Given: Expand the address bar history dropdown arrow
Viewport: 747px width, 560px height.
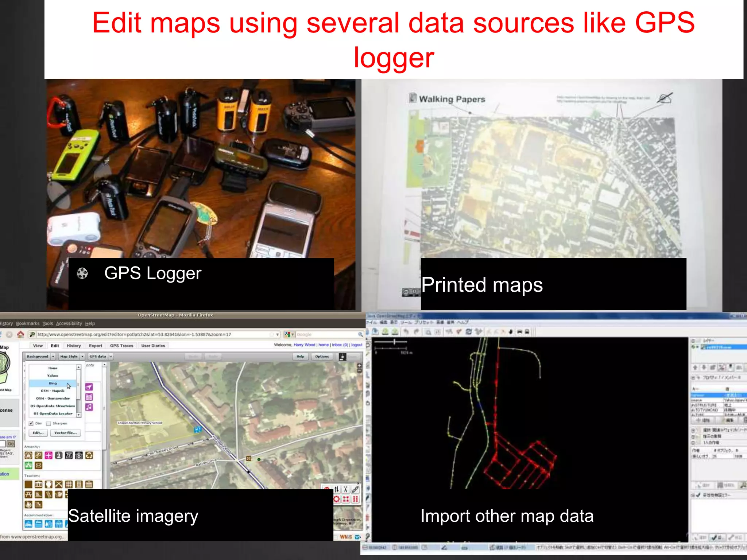Looking at the screenshot, I should [x=277, y=334].
